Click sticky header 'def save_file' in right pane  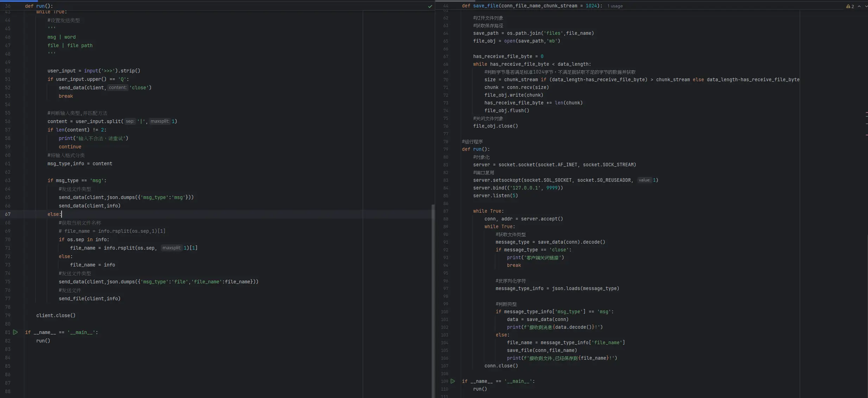tap(532, 6)
